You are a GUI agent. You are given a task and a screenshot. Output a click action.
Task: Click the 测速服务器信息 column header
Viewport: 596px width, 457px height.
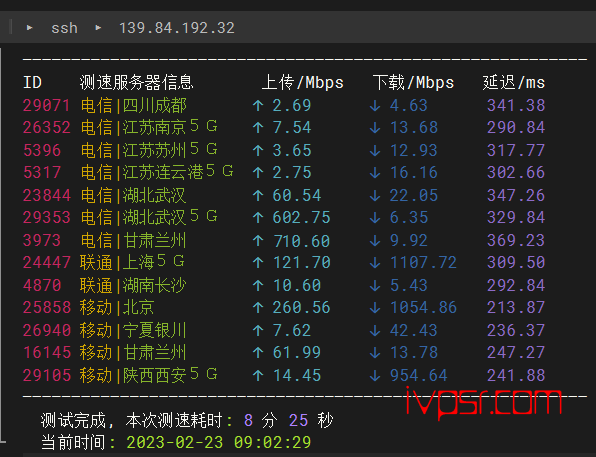click(x=137, y=83)
